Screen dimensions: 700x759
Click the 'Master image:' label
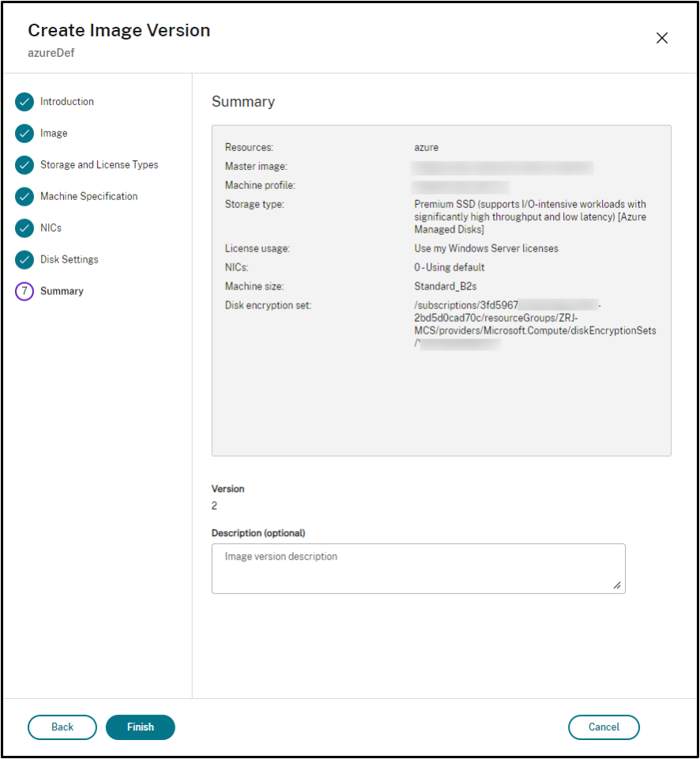256,167
